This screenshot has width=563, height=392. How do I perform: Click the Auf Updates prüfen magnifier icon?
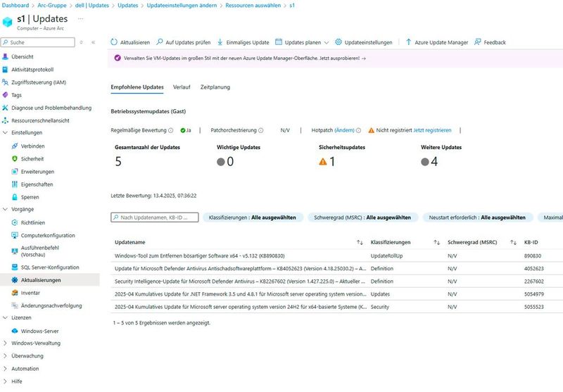(160, 42)
